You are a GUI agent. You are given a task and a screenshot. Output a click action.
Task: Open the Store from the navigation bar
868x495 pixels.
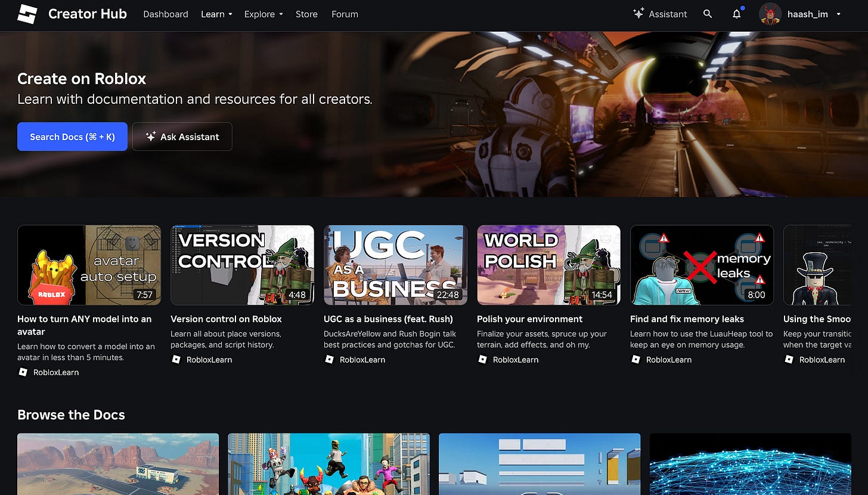[x=306, y=14]
